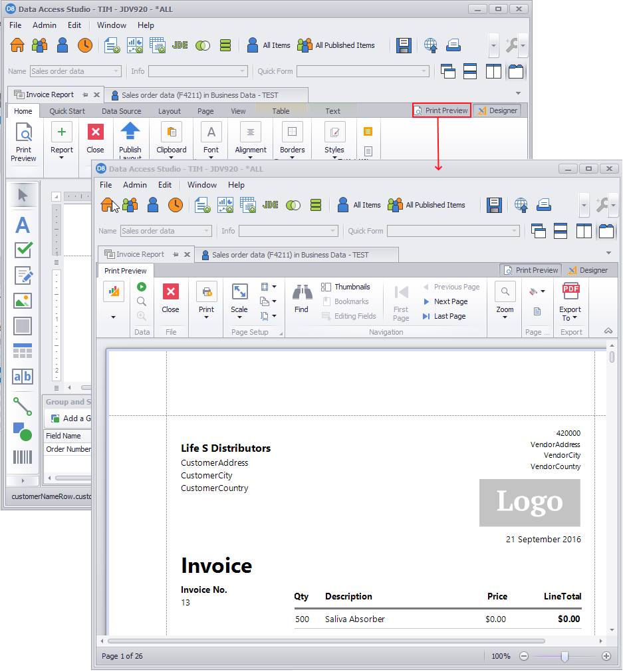Viewport: 623px width, 672px height.
Task: Click the Scale page setup icon
Action: click(x=239, y=293)
